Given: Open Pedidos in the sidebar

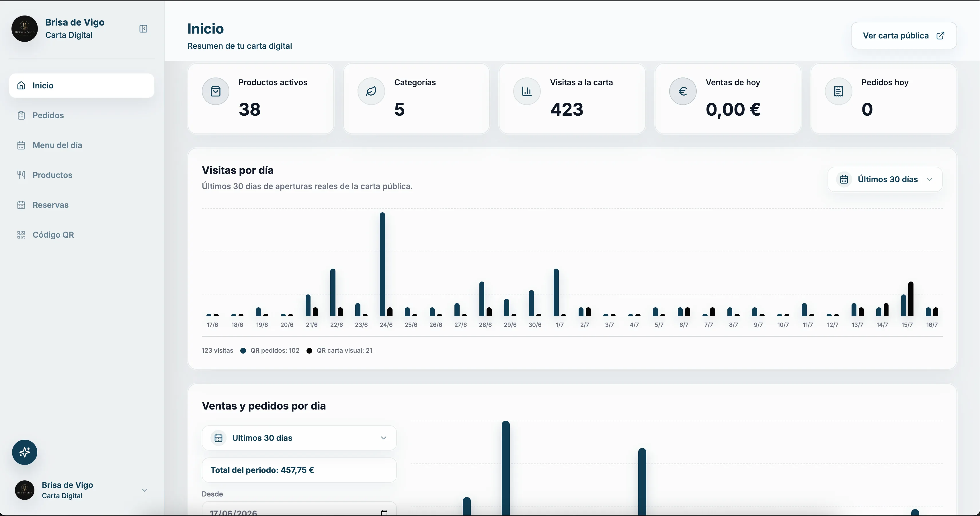Looking at the screenshot, I should tap(82, 115).
